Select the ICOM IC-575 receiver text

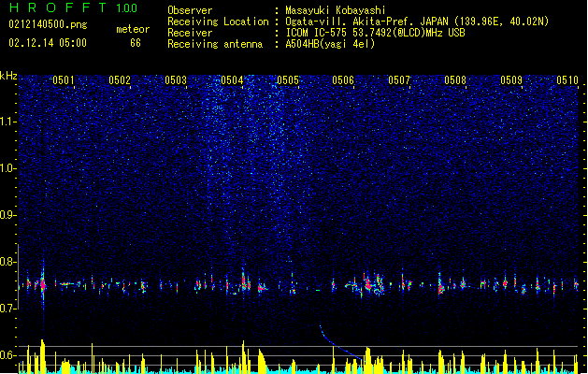[375, 33]
